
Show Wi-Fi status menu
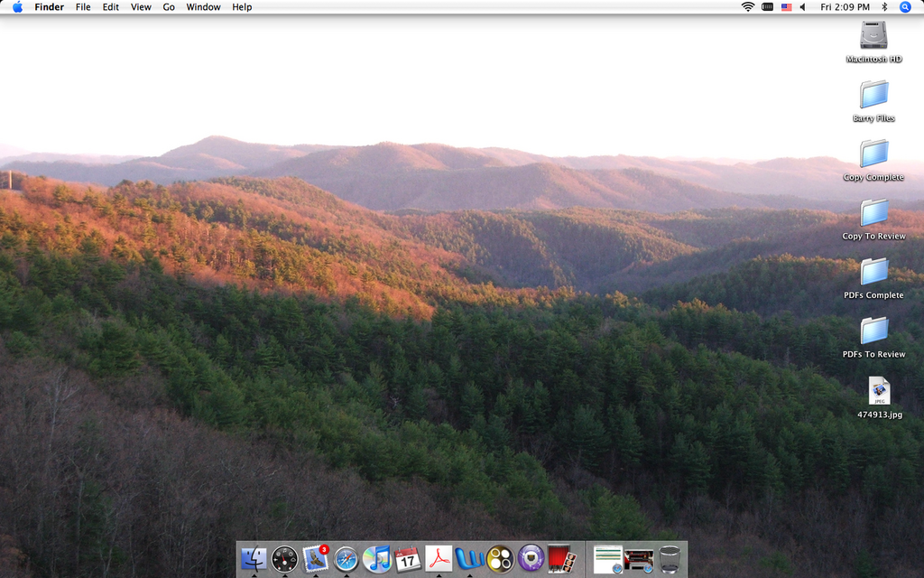pyautogui.click(x=747, y=7)
